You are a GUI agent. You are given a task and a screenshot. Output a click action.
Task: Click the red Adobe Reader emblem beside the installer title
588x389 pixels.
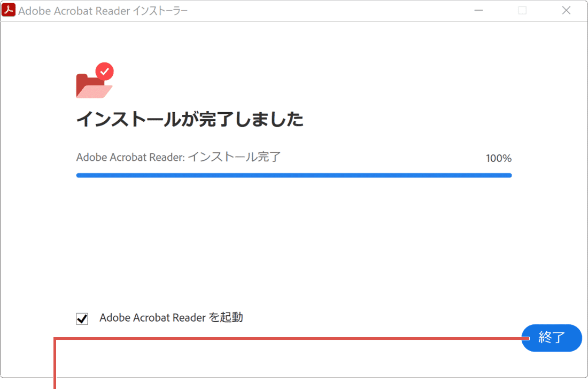click(9, 10)
